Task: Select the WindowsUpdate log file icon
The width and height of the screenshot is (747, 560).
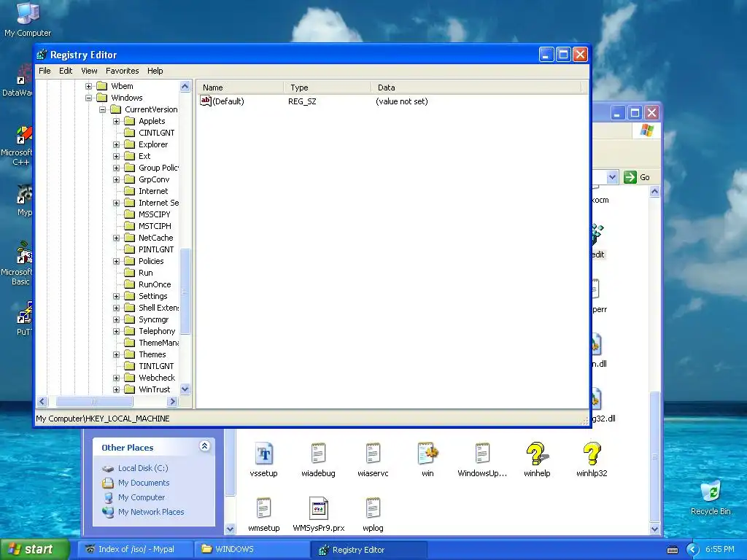Action: point(482,454)
